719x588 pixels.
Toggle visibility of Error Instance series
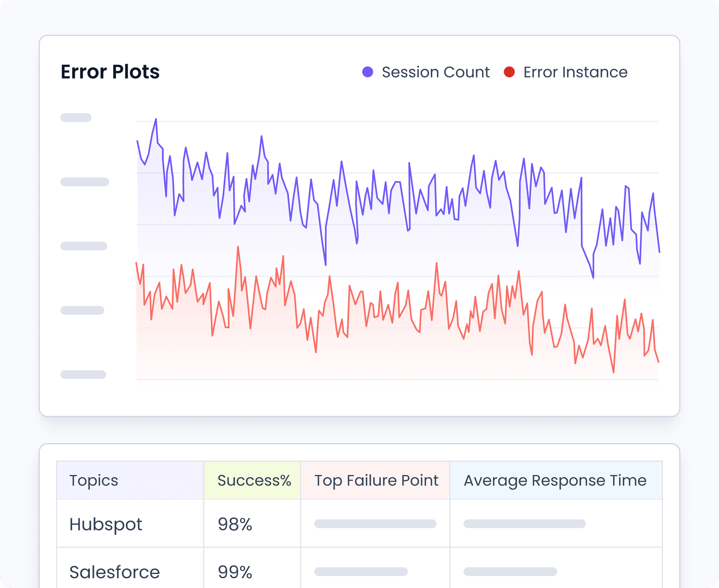(576, 72)
